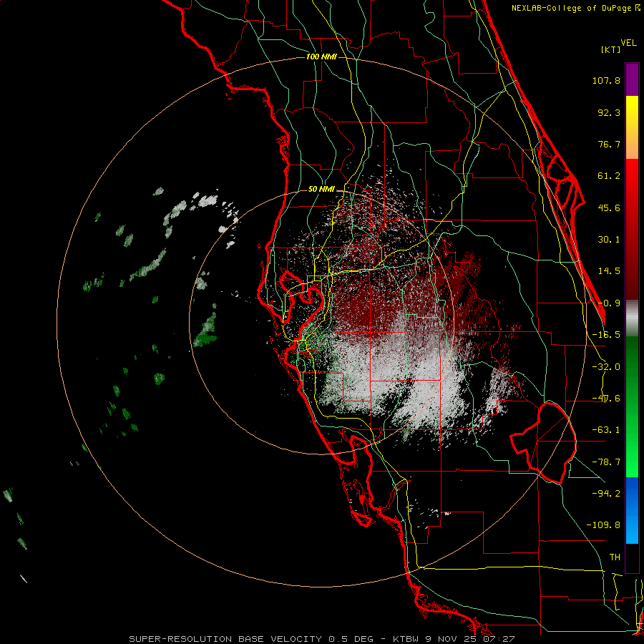
Task: Click the VEL label above the color scale
Action: click(x=628, y=43)
